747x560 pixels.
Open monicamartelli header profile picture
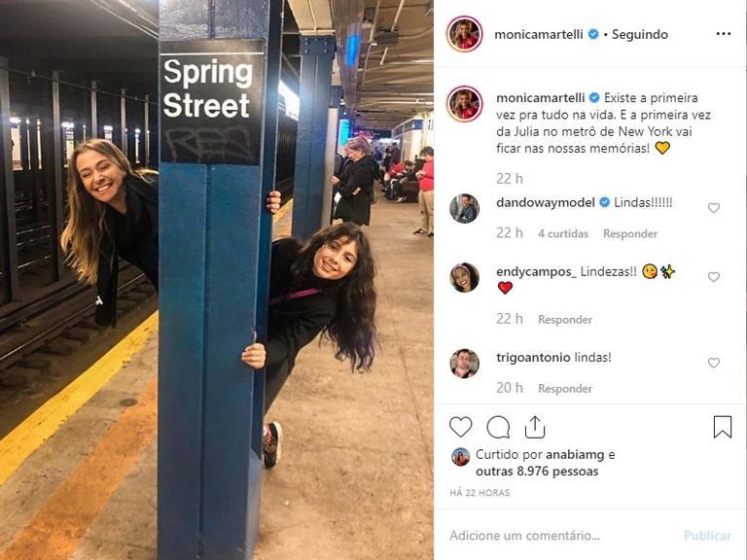(x=465, y=34)
